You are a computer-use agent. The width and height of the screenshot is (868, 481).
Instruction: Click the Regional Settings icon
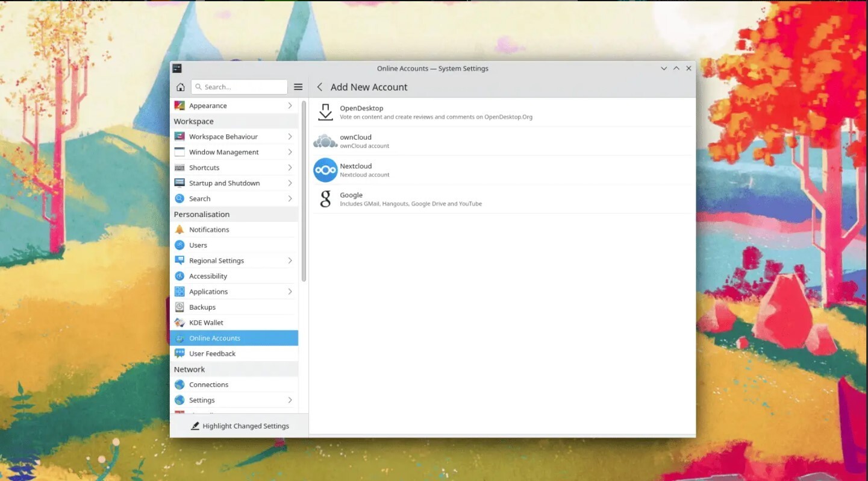click(180, 260)
